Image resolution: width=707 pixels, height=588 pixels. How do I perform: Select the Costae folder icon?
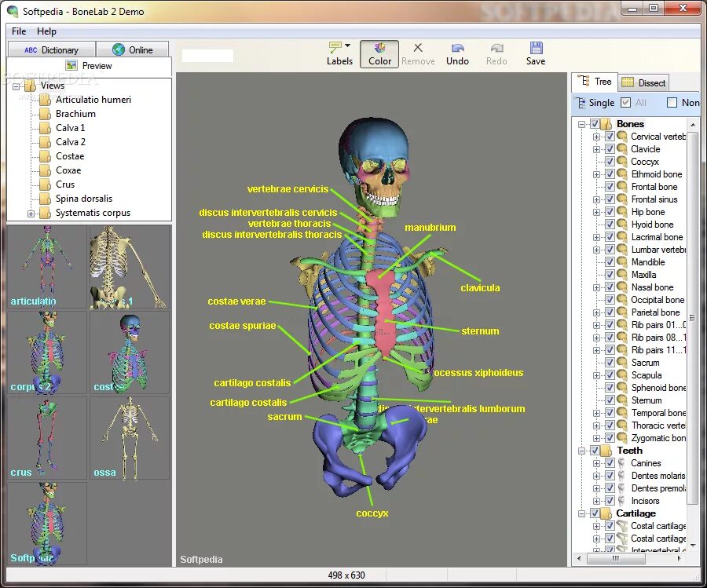tap(45, 156)
